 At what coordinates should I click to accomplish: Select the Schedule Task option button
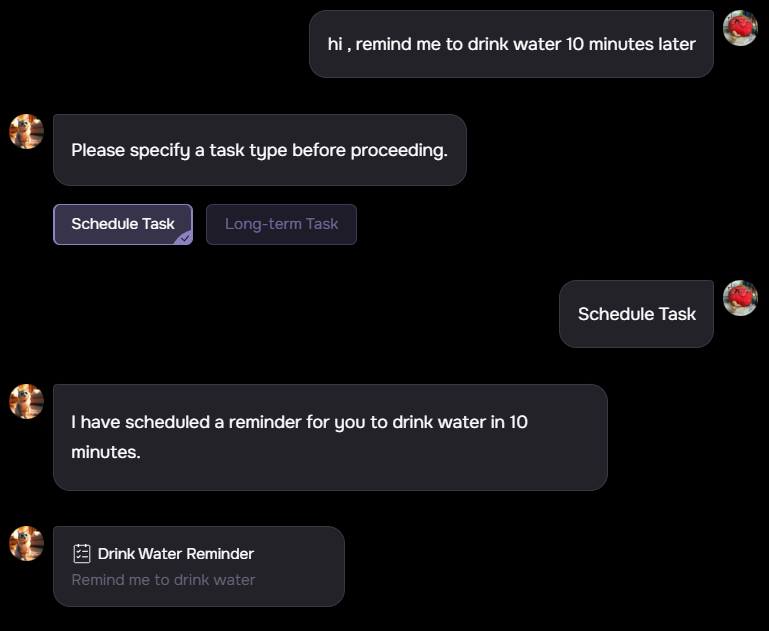pyautogui.click(x=122, y=224)
